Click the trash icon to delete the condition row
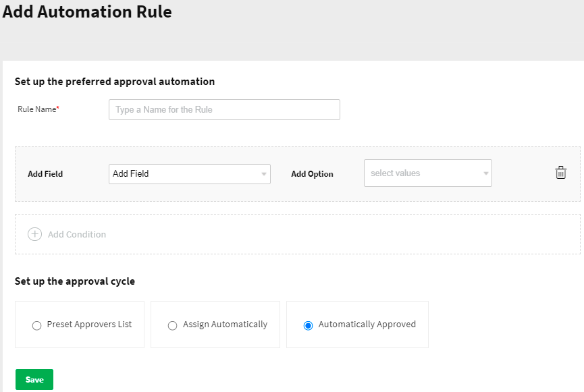Viewport: 584px width, 392px height. (x=560, y=173)
